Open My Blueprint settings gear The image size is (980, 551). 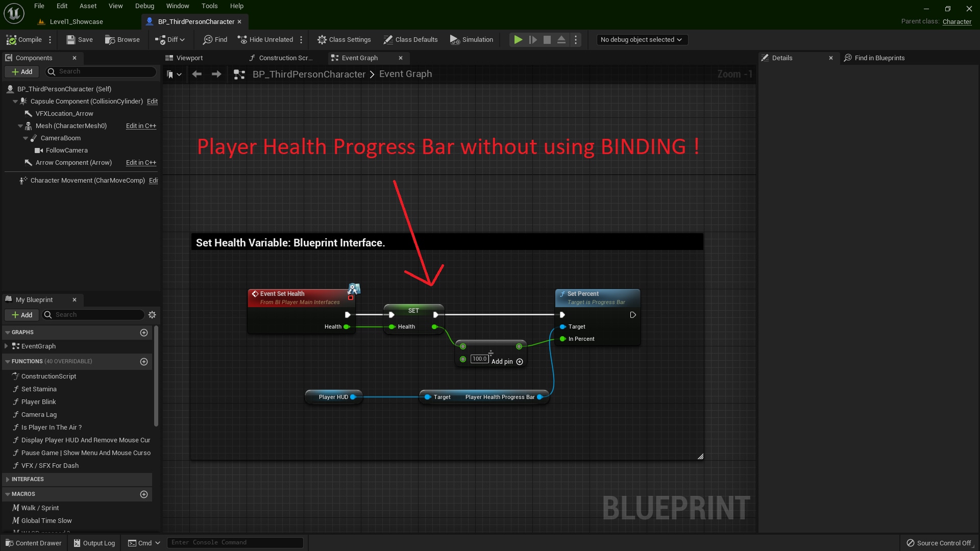pyautogui.click(x=152, y=315)
